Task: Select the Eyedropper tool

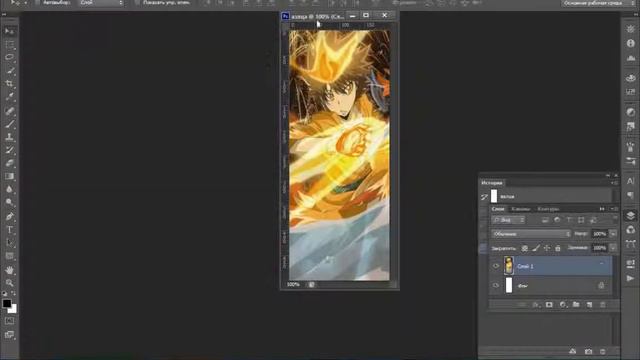Action: click(x=9, y=97)
